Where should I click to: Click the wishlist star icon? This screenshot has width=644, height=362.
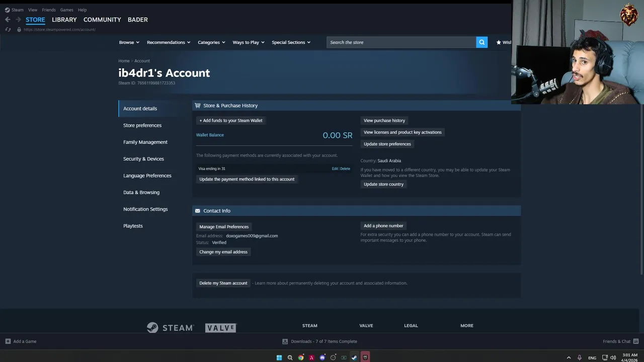tap(499, 42)
